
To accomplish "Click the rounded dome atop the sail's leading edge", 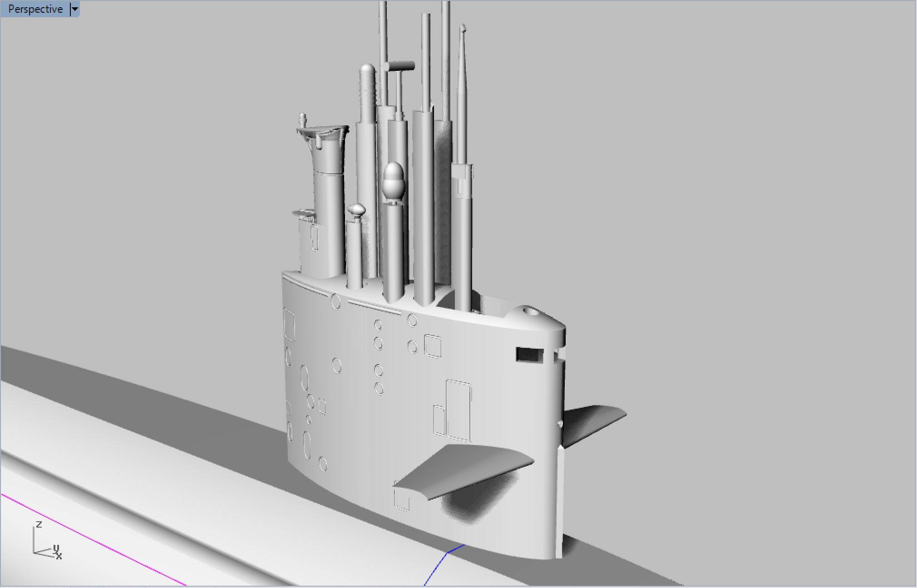I will coord(529,313).
